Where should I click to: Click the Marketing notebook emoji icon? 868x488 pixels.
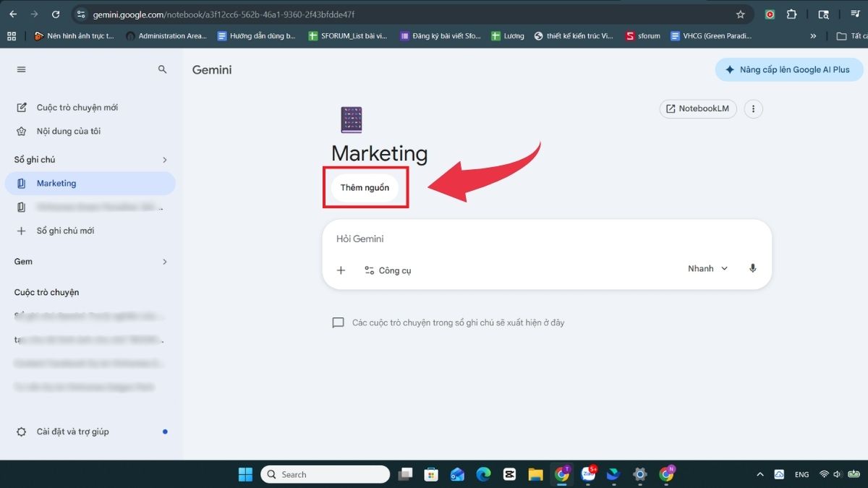[x=351, y=119]
